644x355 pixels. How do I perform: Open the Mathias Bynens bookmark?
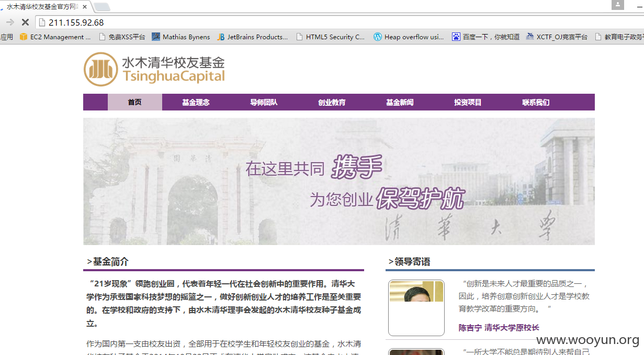[181, 37]
